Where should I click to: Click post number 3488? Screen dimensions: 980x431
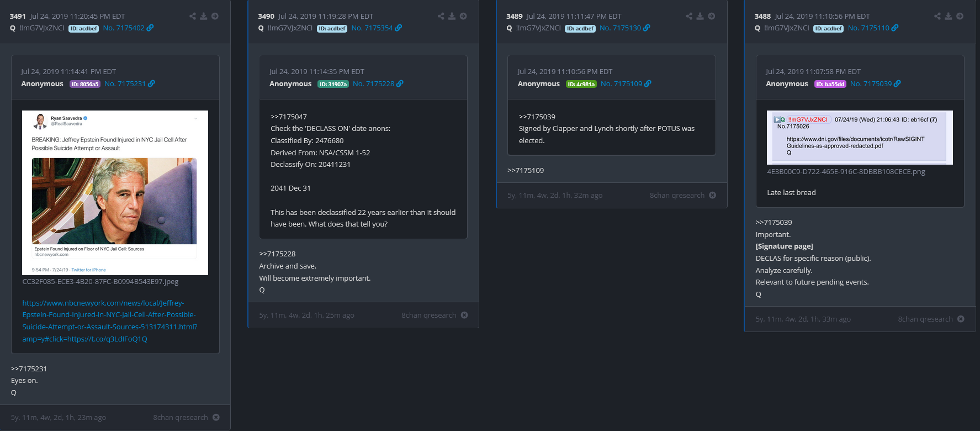tap(762, 16)
